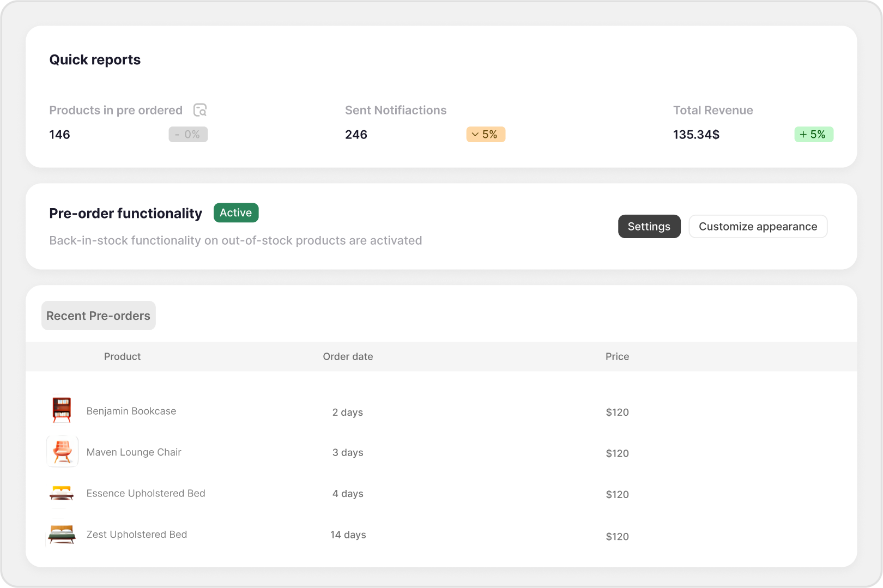
Task: Click the Total Revenue value 135.34$
Action: pyautogui.click(x=696, y=135)
